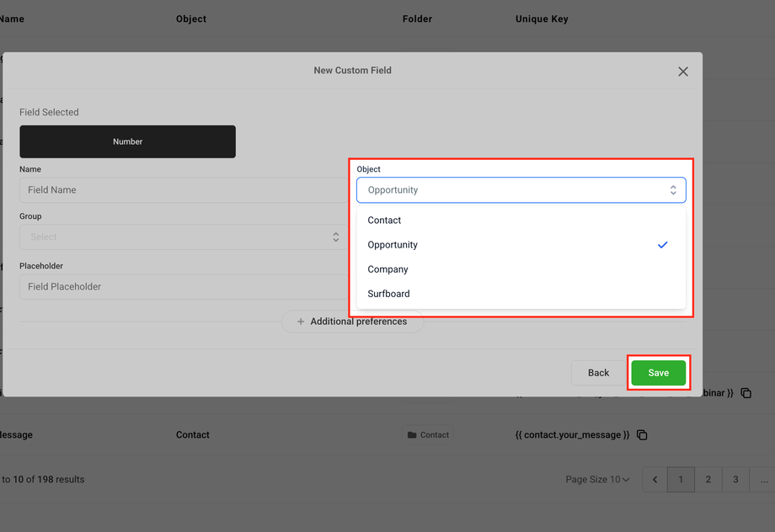Choose Company in the Object dropdown
The height and width of the screenshot is (532, 775).
click(x=387, y=269)
